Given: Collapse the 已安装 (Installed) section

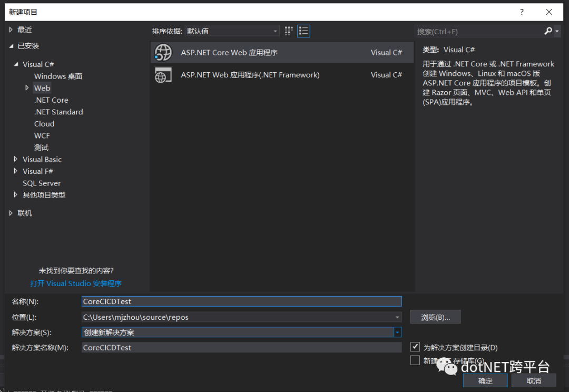Looking at the screenshot, I should [11, 46].
